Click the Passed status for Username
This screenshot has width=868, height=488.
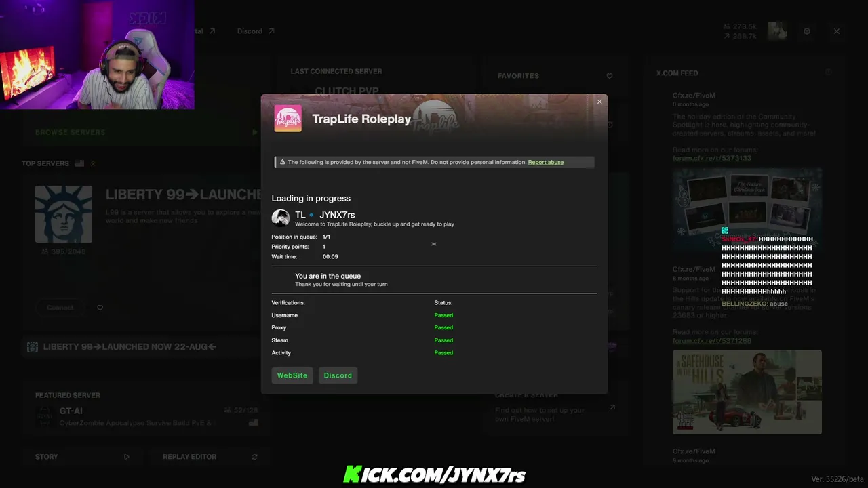click(x=443, y=315)
